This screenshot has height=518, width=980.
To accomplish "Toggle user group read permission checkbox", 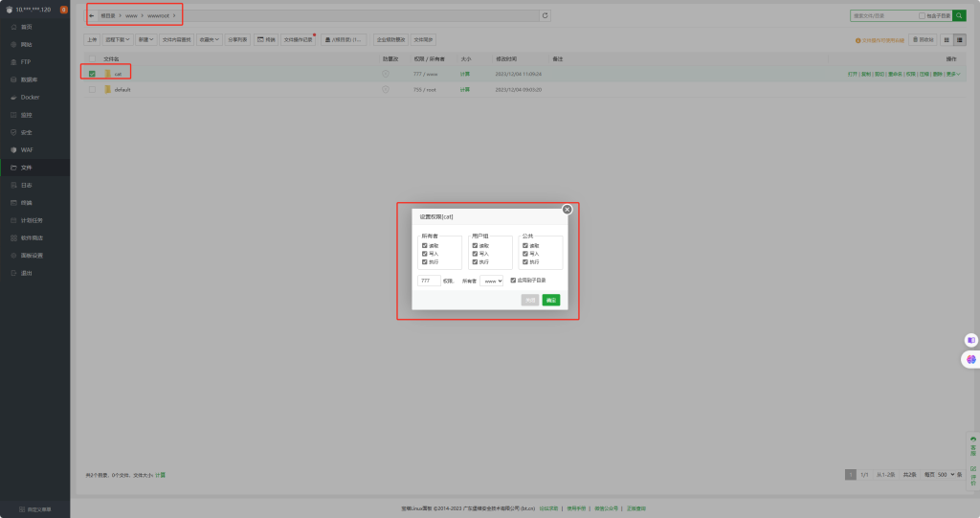I will (475, 246).
